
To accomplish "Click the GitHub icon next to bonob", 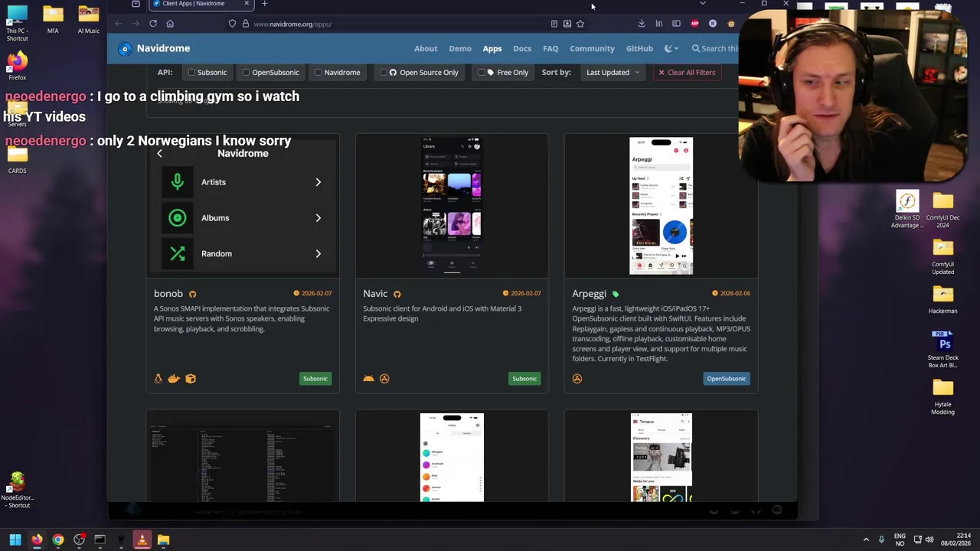I will pos(192,294).
